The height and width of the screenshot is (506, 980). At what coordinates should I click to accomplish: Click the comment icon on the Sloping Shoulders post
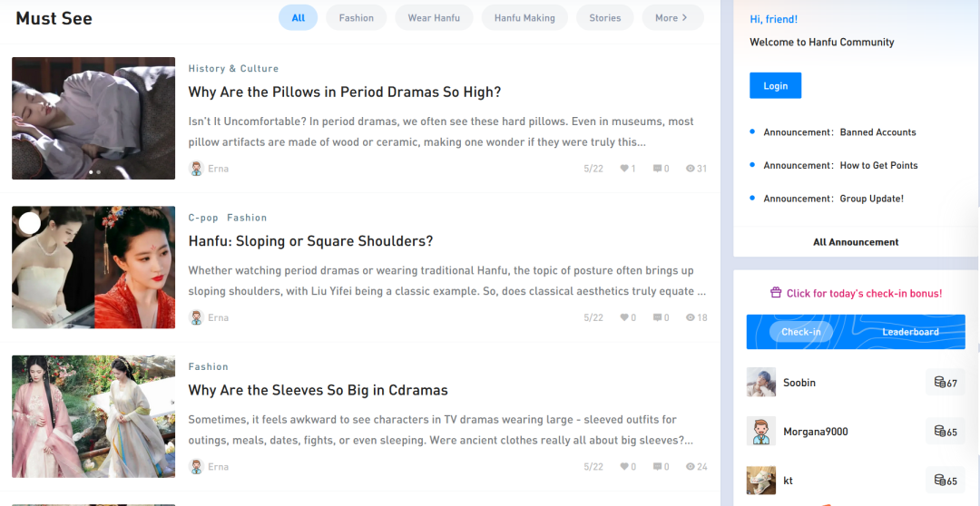click(657, 317)
